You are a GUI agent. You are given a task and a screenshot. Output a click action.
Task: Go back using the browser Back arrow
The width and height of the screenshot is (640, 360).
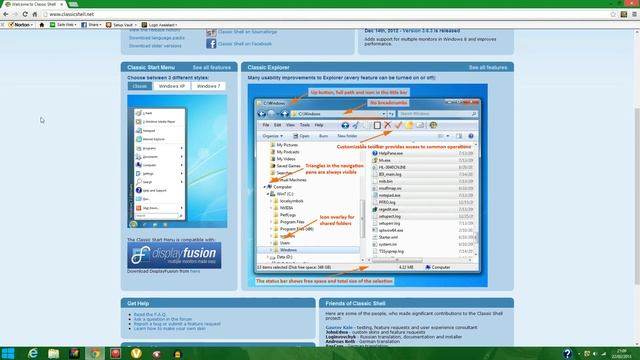tap(5, 14)
